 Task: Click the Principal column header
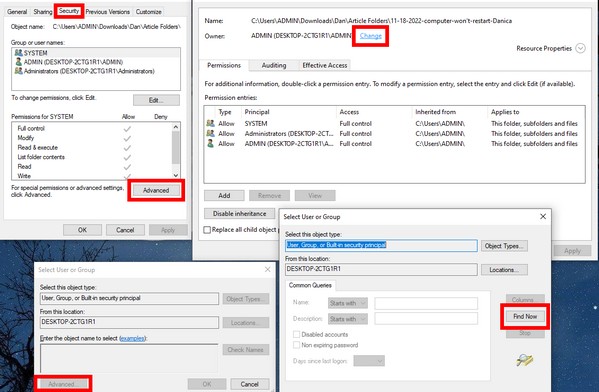257,112
